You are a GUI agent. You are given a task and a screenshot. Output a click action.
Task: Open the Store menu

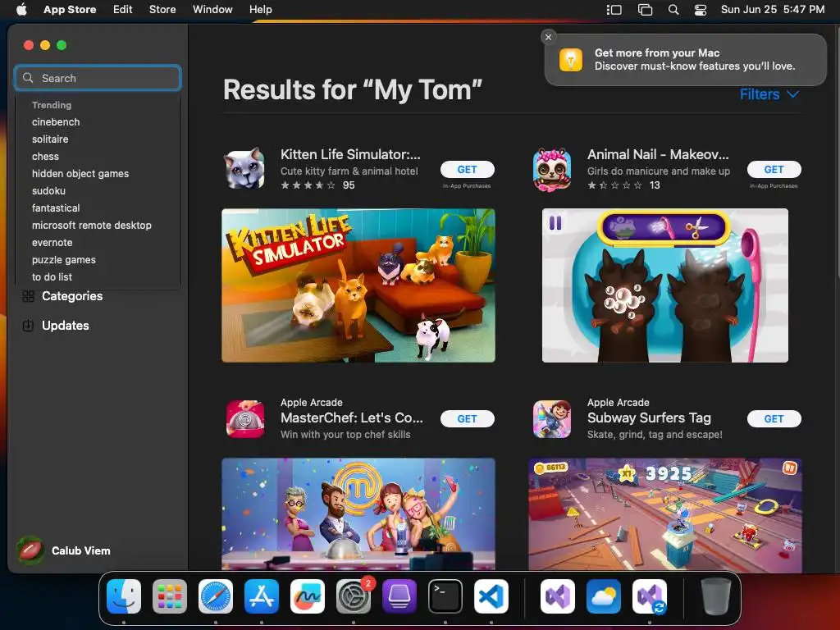click(162, 9)
